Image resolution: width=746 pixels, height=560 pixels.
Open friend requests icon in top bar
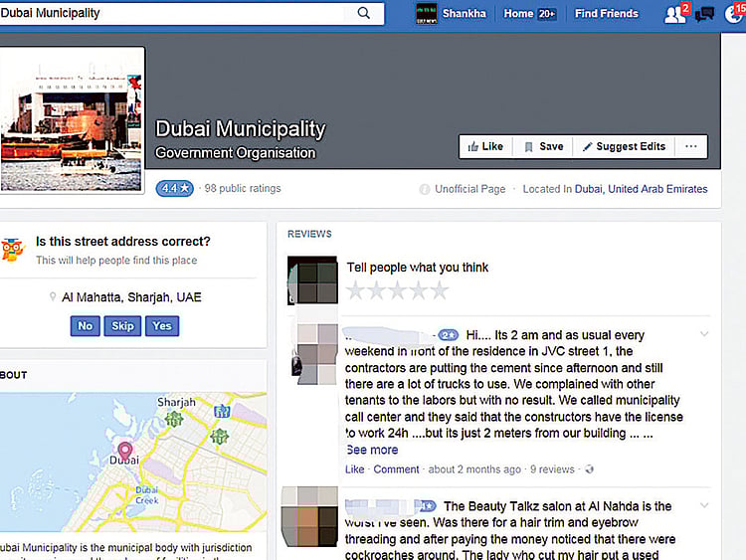(674, 14)
